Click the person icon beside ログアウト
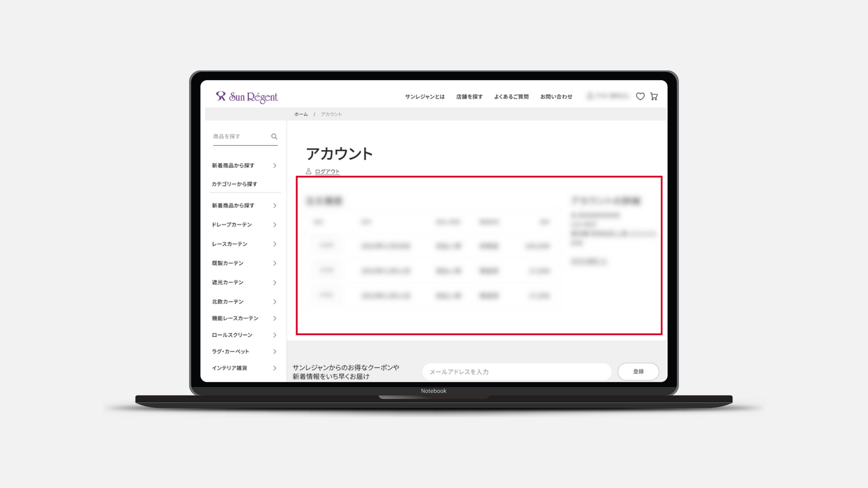The width and height of the screenshot is (868, 488). pos(309,171)
